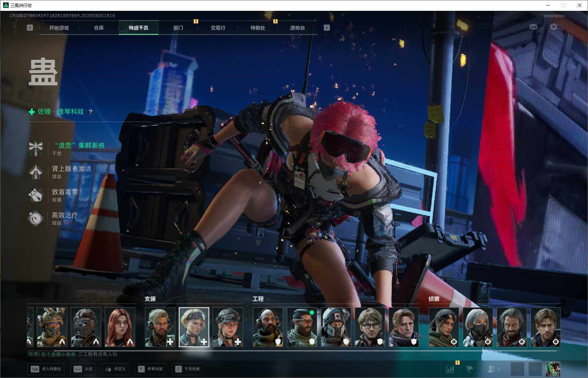Switch to the 仓库 tab
Viewport: 588px width, 378px height.
tap(99, 28)
